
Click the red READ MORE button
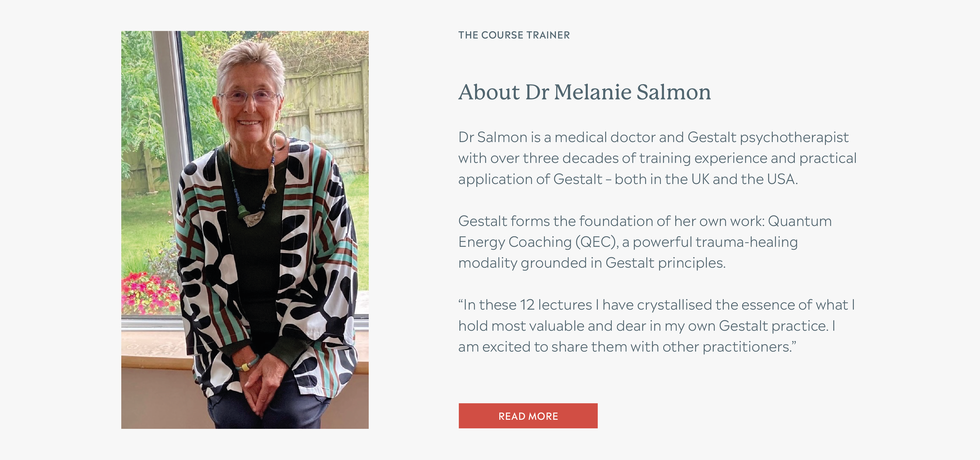coord(528,416)
